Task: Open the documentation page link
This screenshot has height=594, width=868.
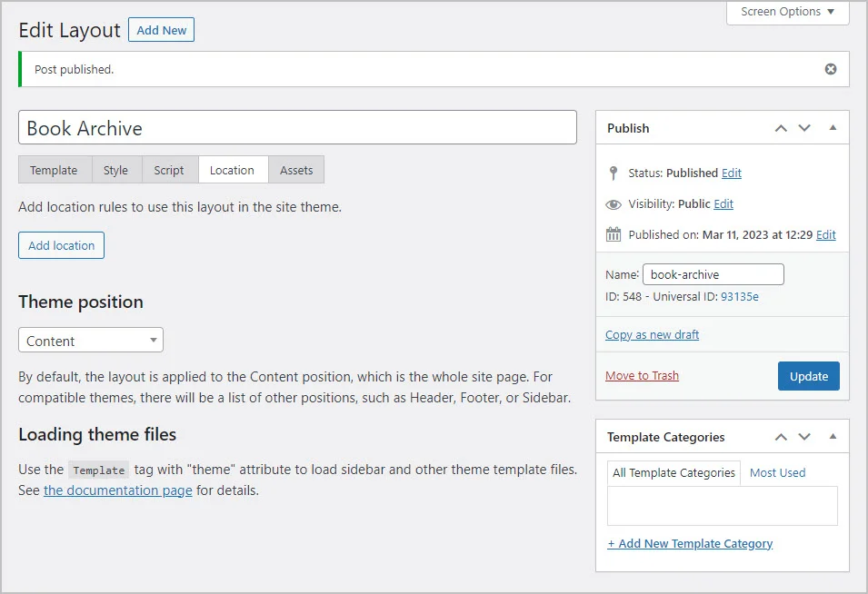Action: pyautogui.click(x=117, y=490)
